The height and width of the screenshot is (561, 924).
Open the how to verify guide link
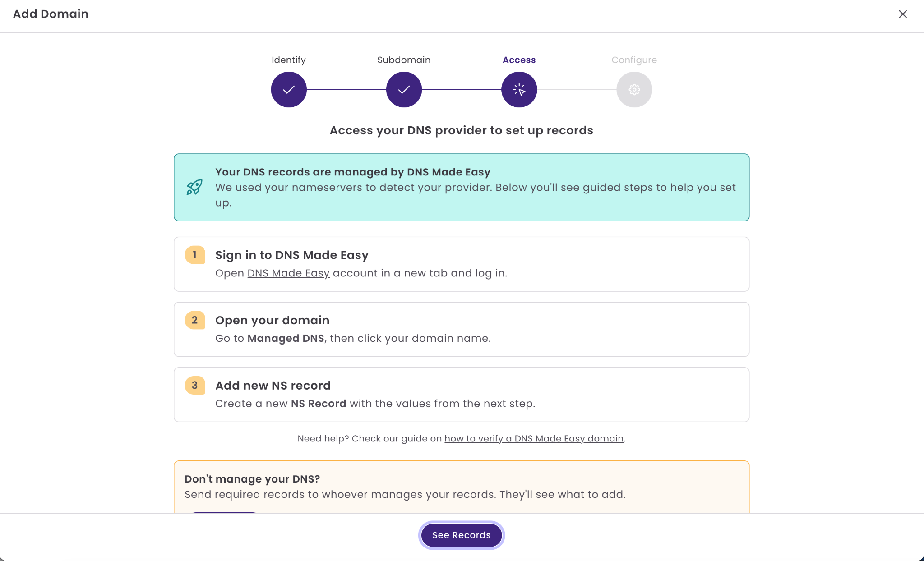[534, 438]
